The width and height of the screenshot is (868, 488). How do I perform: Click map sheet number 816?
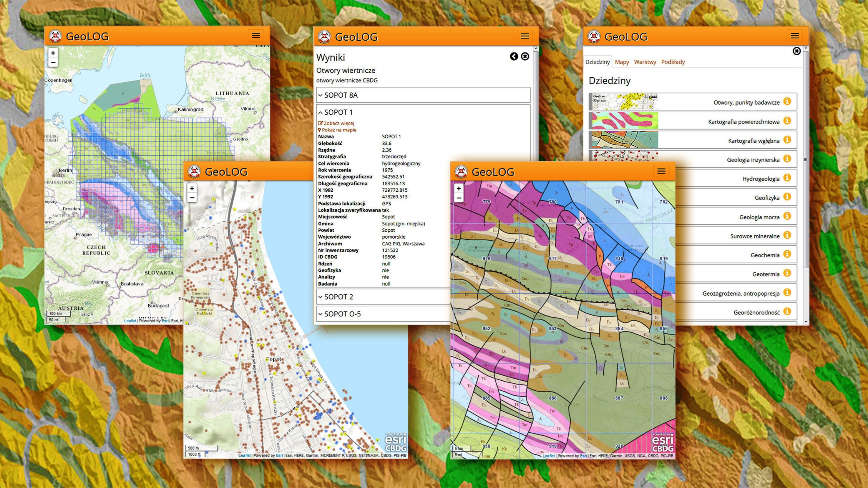(486, 259)
